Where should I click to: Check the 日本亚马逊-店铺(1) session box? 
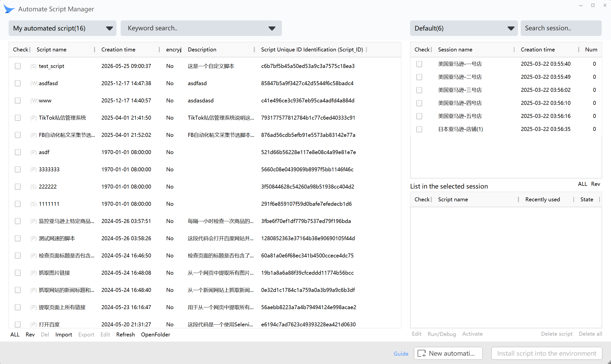(x=419, y=129)
